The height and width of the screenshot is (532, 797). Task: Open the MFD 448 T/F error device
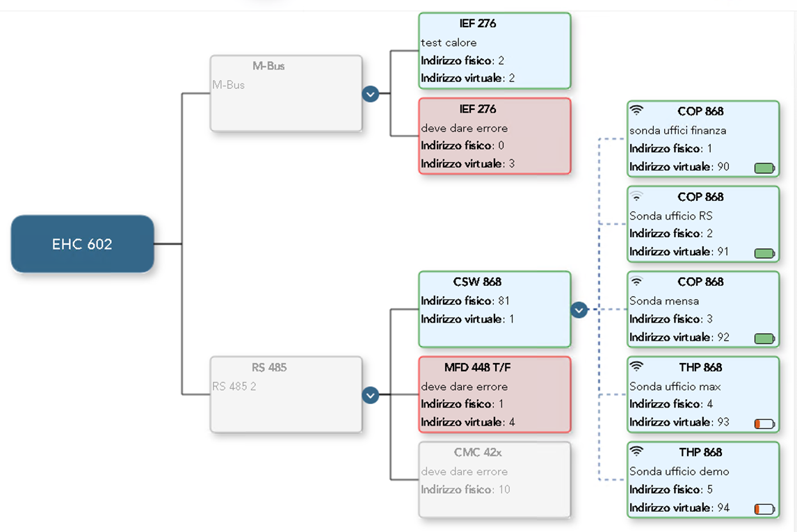click(494, 394)
